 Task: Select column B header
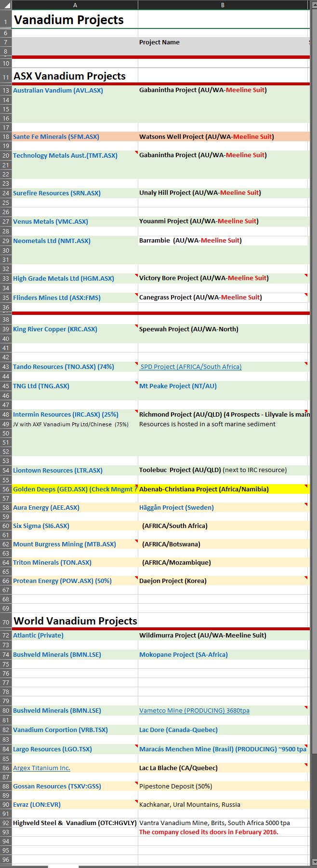pyautogui.click(x=223, y=5)
